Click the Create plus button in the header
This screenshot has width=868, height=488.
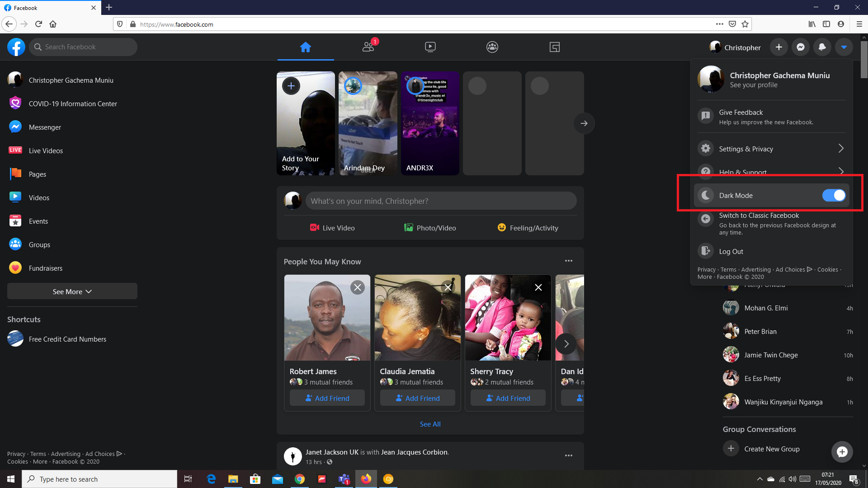779,47
